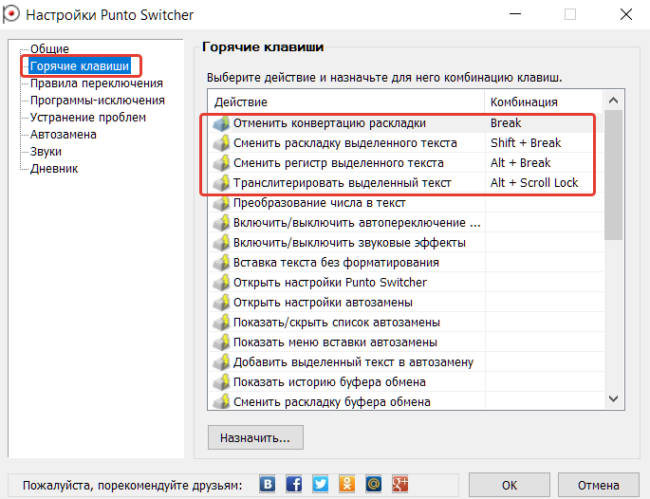Select row 'Включить/выключить звуковые эффекты'

406,242
